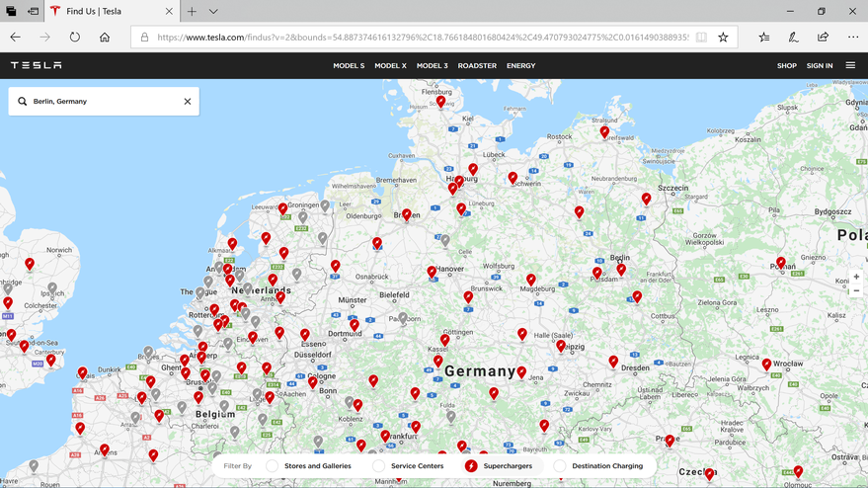Go back to the previous page

coord(16,38)
